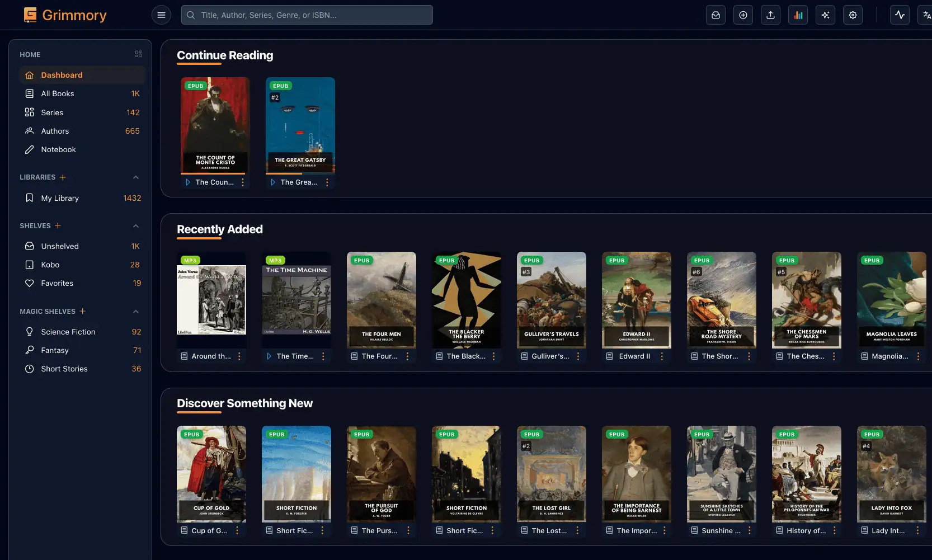Viewport: 932px width, 560px height.
Task: Click the search field for title or author
Action: coord(307,15)
